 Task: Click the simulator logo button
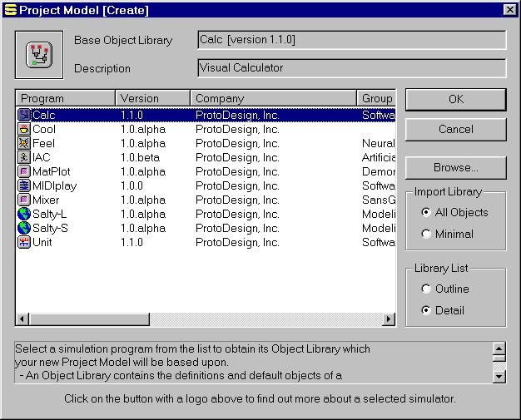(x=39, y=54)
